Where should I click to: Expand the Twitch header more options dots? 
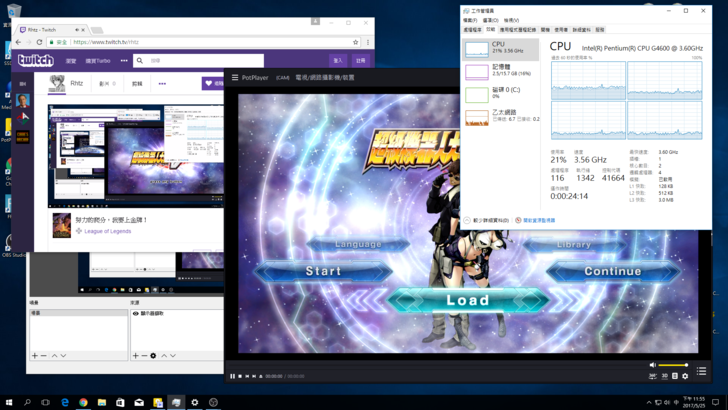point(124,61)
